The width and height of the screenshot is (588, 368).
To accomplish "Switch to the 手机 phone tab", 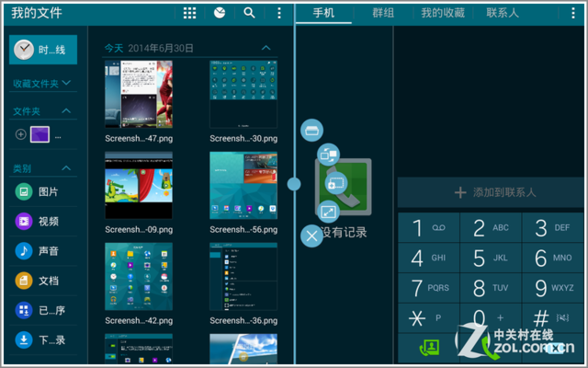I will pos(323,13).
